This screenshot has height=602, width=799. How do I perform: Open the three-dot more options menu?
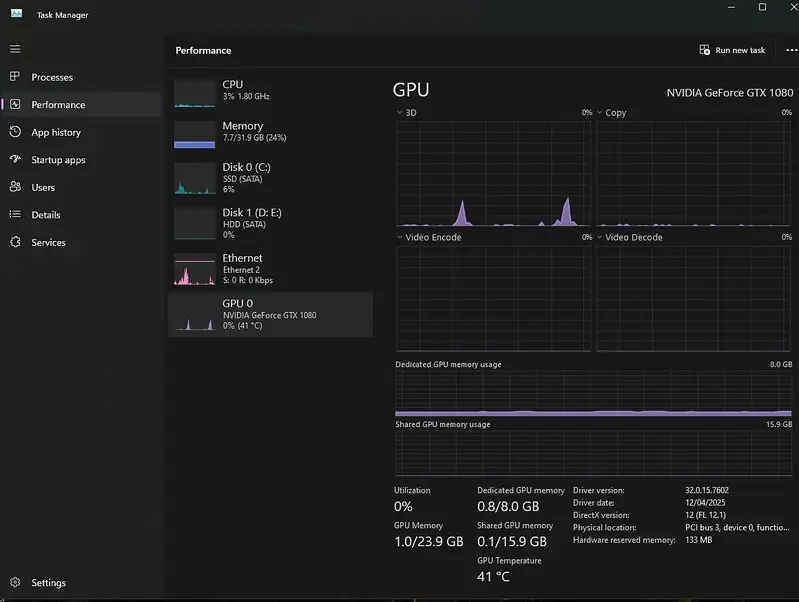point(791,50)
